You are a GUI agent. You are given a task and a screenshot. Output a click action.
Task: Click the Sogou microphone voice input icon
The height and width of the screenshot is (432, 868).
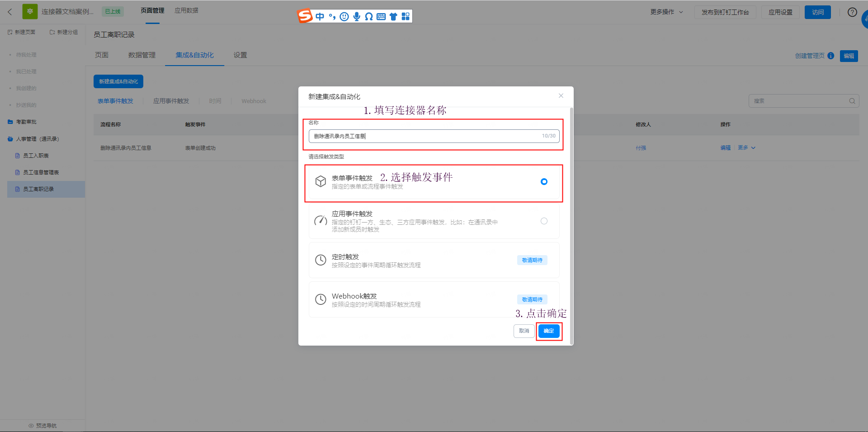357,17
